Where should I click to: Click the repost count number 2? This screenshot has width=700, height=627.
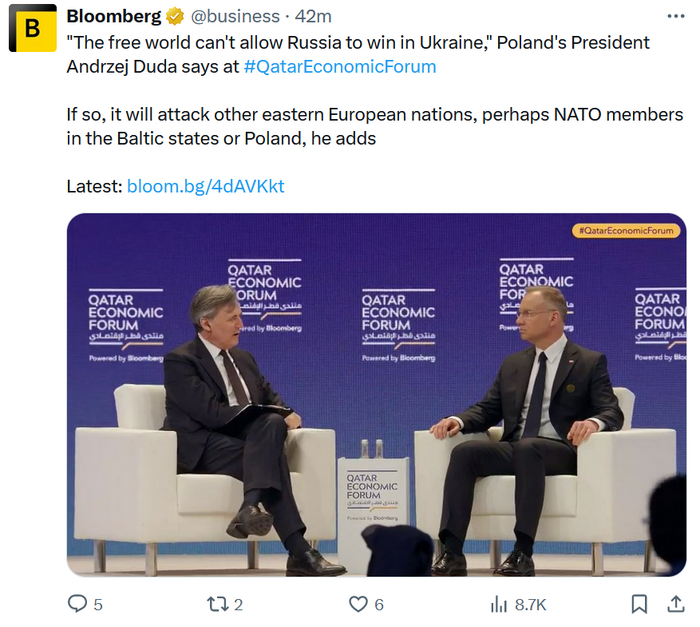(x=238, y=604)
